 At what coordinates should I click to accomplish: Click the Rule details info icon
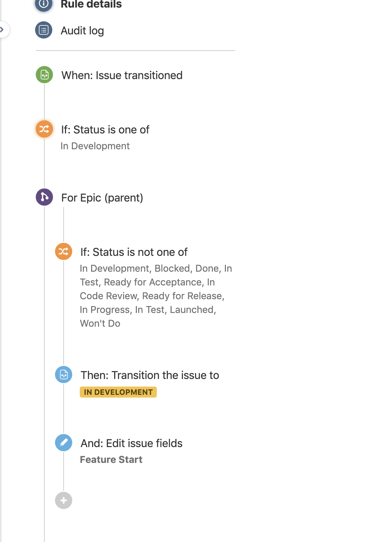(44, 4)
